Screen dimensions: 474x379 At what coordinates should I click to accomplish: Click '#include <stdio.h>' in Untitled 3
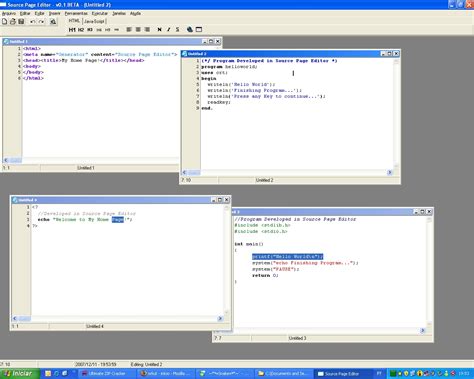[x=261, y=231]
